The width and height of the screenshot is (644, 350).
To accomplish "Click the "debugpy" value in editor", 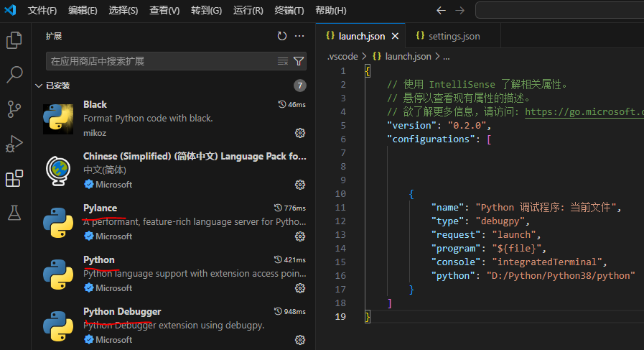I will (x=500, y=221).
